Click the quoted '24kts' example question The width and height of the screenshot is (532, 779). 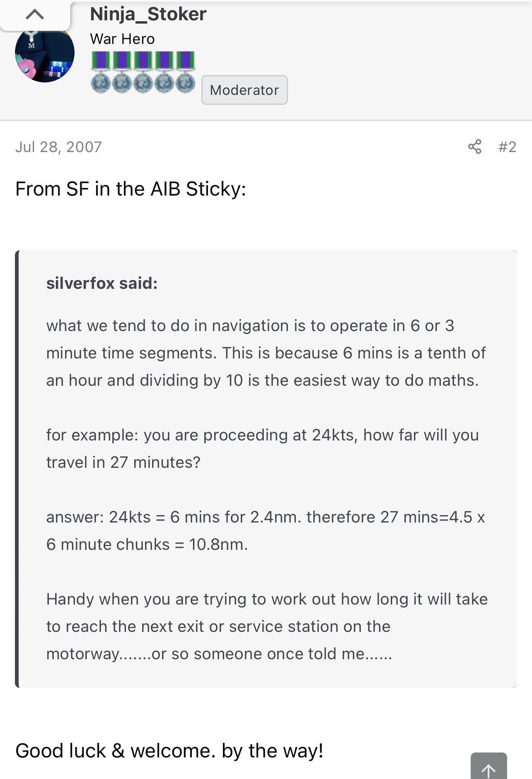pos(262,448)
